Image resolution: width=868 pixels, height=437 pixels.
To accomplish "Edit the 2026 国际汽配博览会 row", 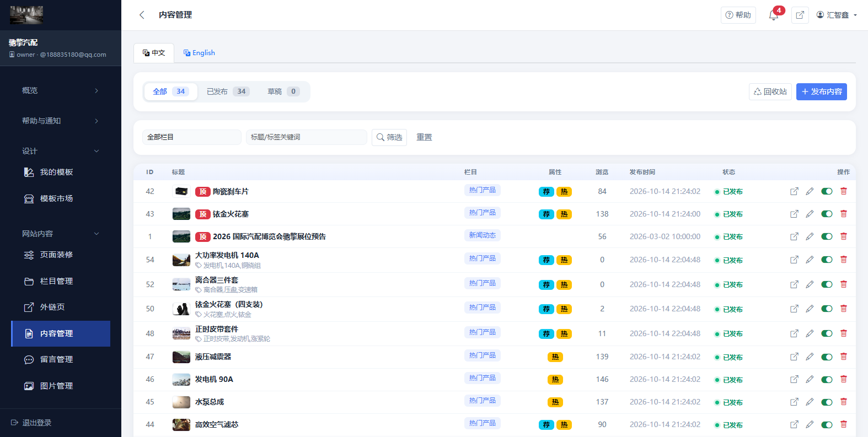I will click(x=810, y=236).
